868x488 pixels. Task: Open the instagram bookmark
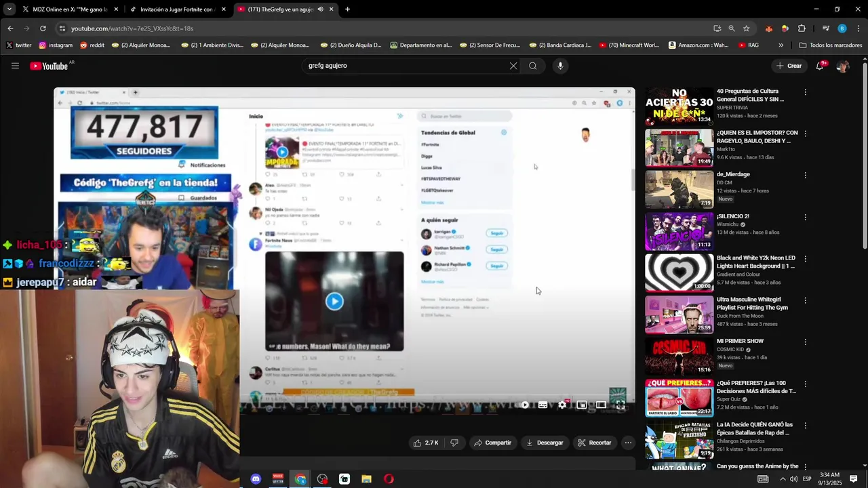click(56, 45)
